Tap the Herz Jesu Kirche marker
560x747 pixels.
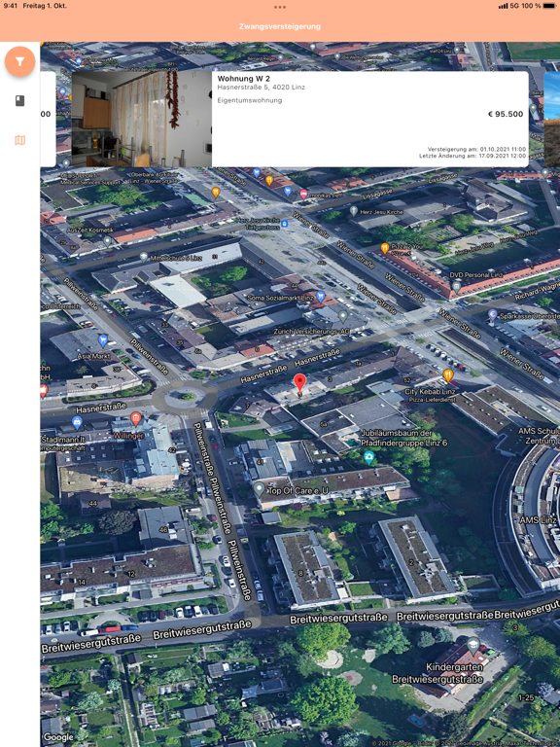[353, 210]
